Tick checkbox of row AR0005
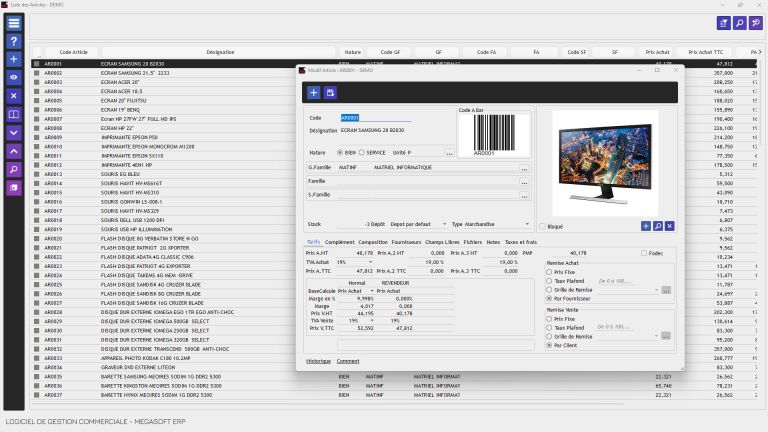This screenshot has width=768, height=432. coord(36,100)
